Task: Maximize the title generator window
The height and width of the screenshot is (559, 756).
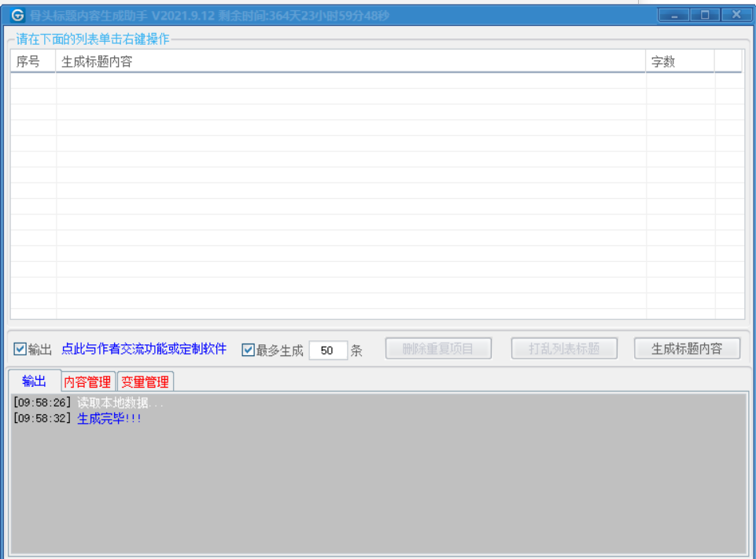Action: 706,15
